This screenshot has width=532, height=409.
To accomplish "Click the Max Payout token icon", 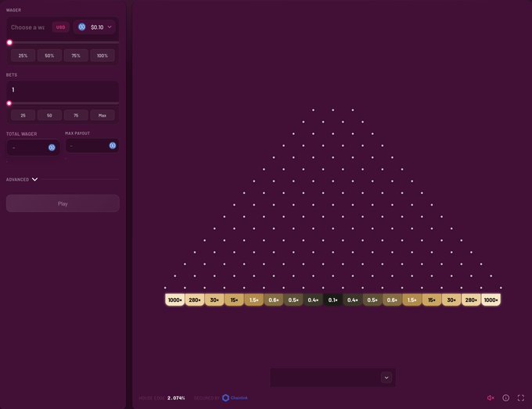I will (x=113, y=145).
